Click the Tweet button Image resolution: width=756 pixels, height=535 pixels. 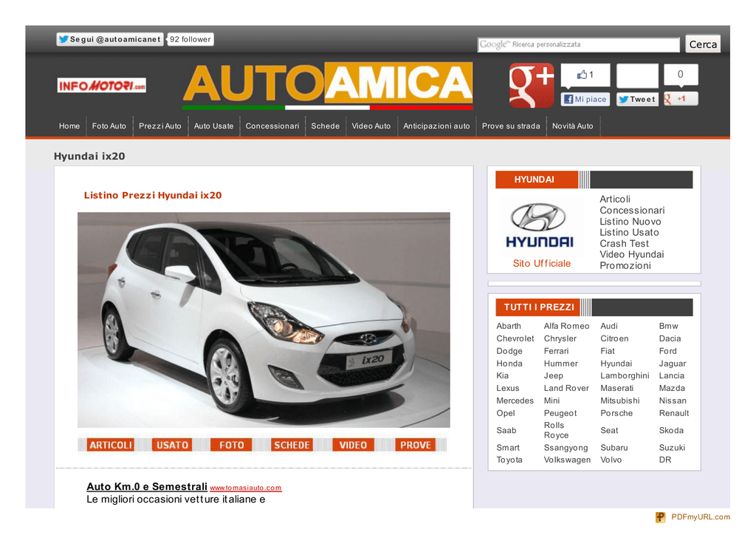click(x=637, y=99)
